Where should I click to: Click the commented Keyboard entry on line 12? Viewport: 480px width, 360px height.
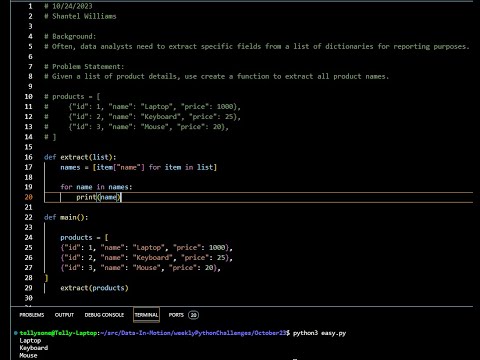click(142, 117)
